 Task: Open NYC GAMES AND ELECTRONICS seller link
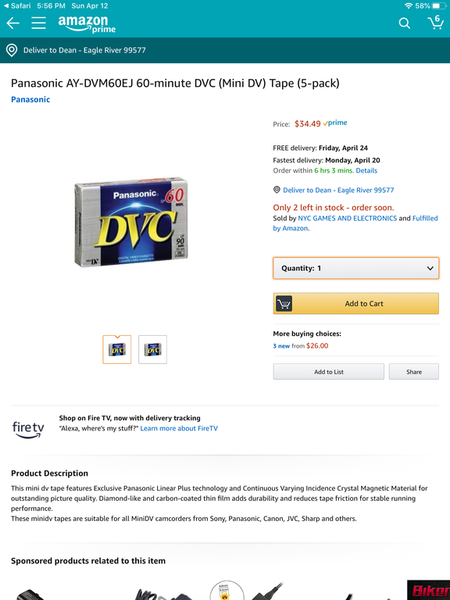pos(347,218)
